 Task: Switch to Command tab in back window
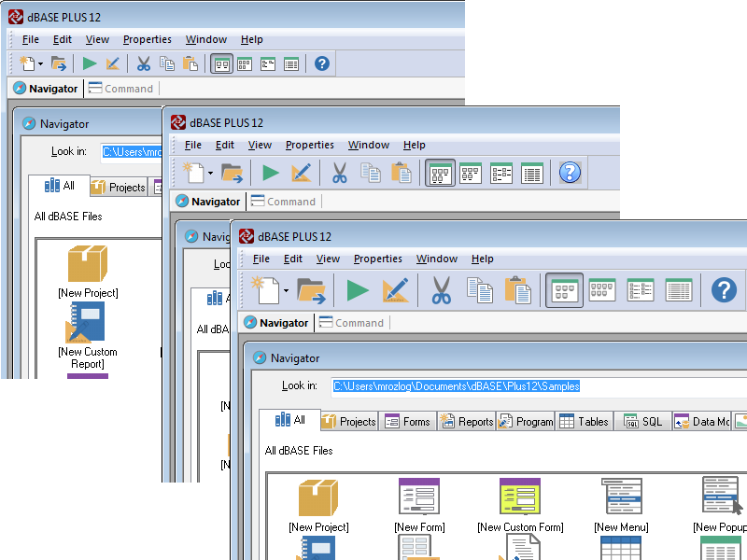121,89
